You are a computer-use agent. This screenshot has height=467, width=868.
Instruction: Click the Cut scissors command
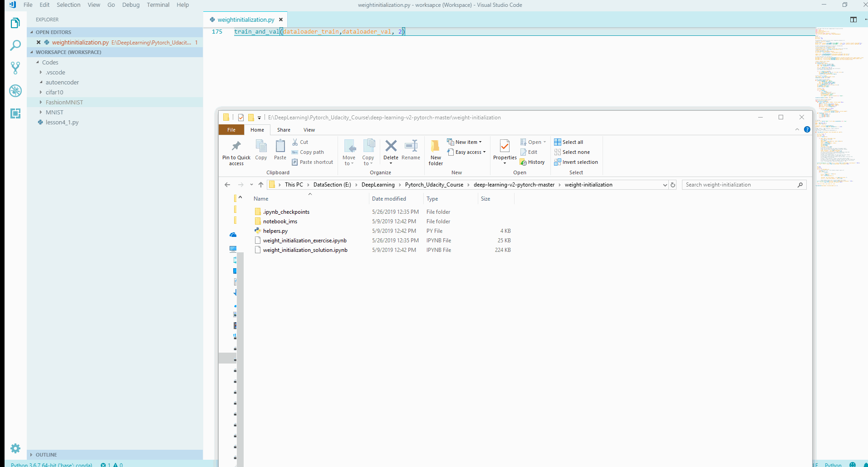(300, 142)
